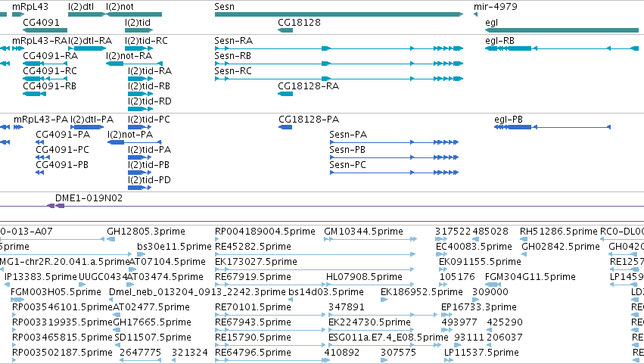
Task: Open protein Sesn-PA
Action: click(348, 135)
